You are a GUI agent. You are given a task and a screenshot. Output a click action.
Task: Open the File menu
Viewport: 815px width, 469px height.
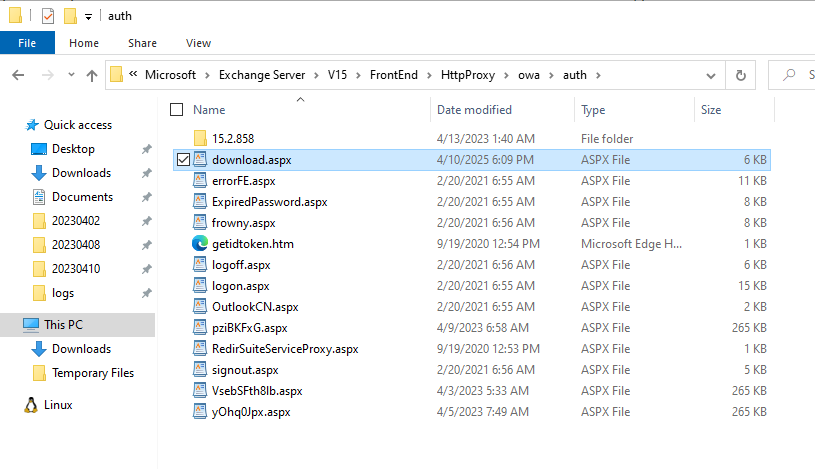point(27,43)
